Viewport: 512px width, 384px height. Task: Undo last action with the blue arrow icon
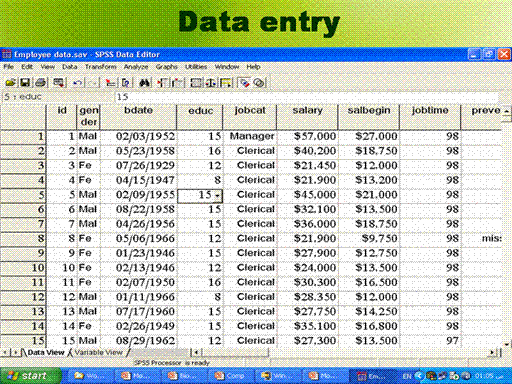(78, 82)
